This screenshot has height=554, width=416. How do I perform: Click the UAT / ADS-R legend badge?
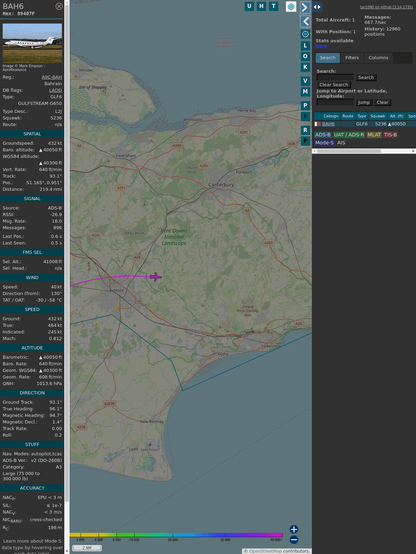tap(348, 135)
